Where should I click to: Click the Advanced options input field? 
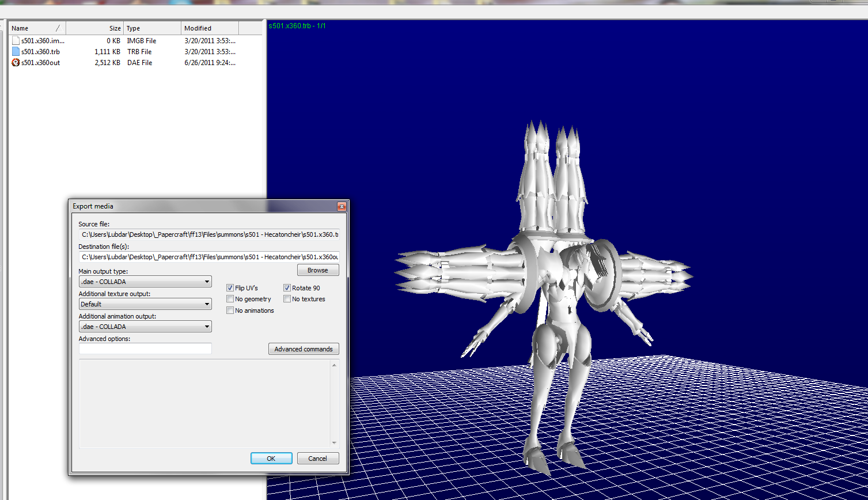coord(145,349)
